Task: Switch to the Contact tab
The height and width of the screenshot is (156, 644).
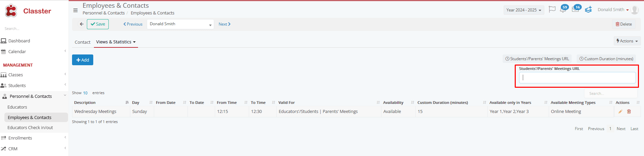Action: coord(82,42)
